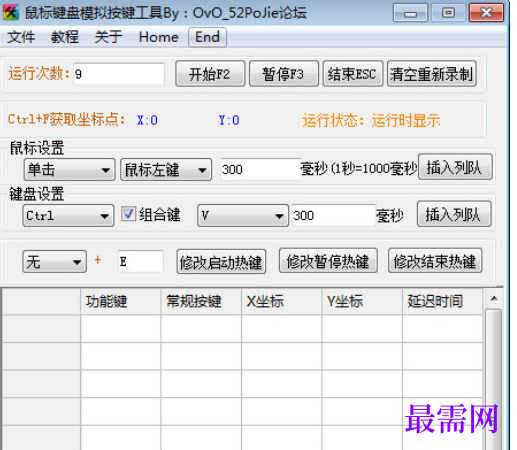The height and width of the screenshot is (450, 517).
Task: Open the V key dropdown
Action: pos(243,216)
